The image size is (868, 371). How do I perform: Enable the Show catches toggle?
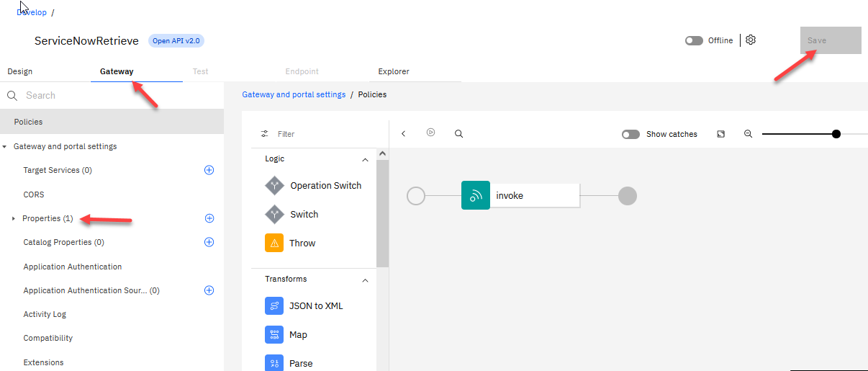631,134
